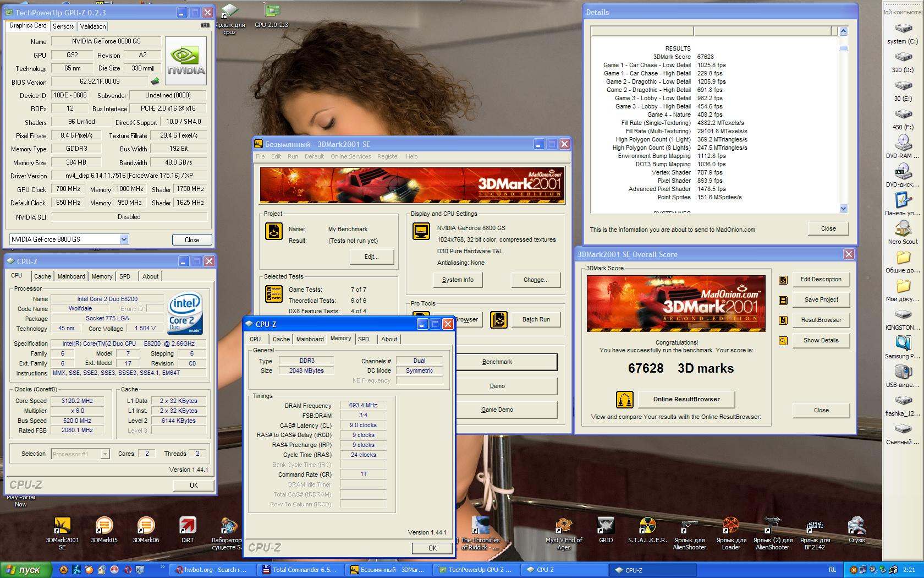This screenshot has height=578, width=924.
Task: Click the BIOS save chip icon in GPU-Z
Action: [155, 81]
